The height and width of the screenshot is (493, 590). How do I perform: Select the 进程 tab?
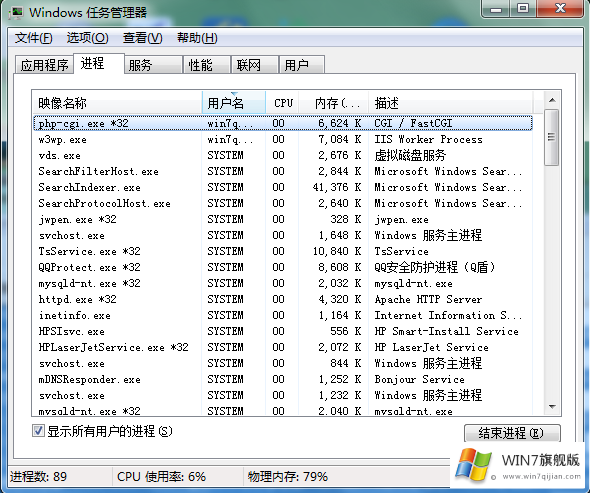point(99,63)
